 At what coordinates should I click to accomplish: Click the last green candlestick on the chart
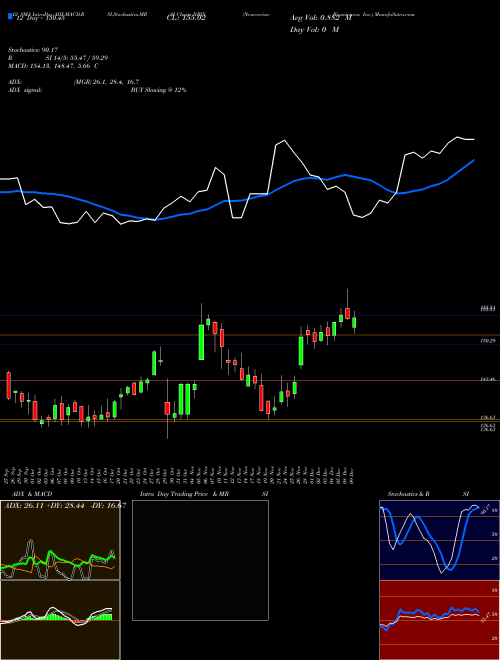coord(354,322)
